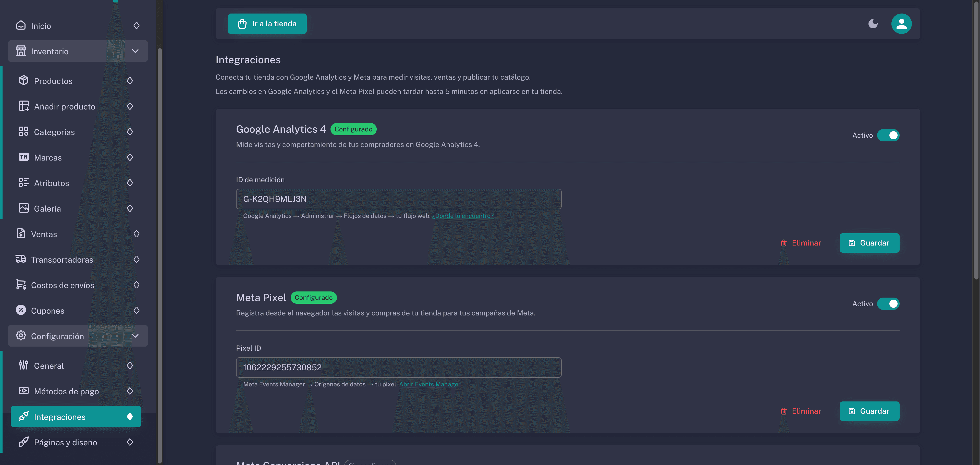Go to Marcas section
980x465 pixels.
(76, 157)
